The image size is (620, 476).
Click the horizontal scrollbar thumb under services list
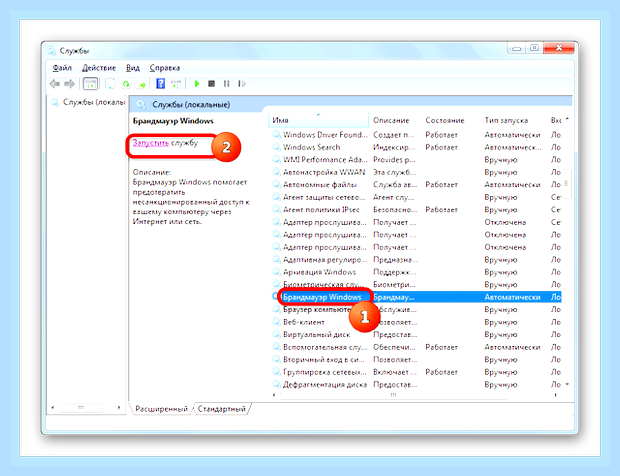pyautogui.click(x=393, y=395)
